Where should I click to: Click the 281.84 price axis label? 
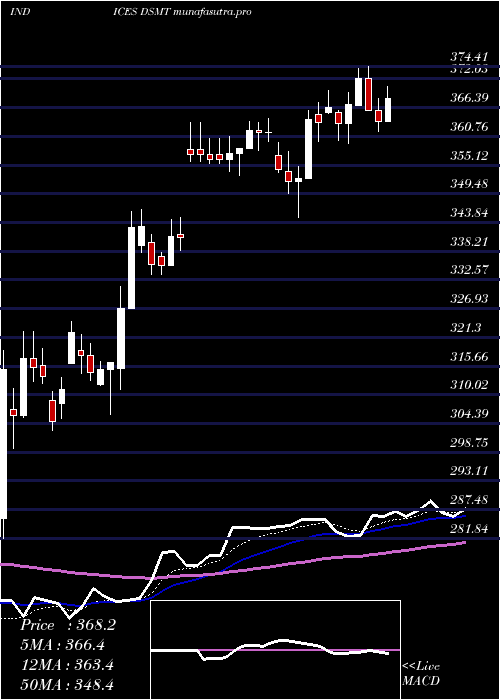(468, 529)
